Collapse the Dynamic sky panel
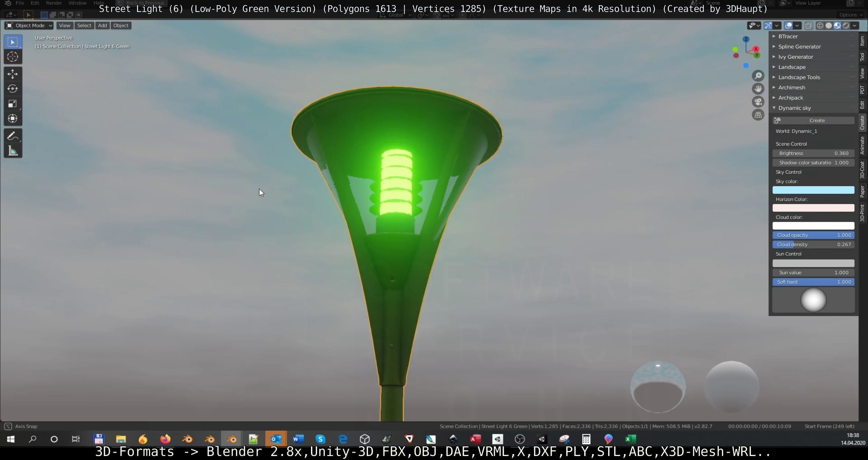The width and height of the screenshot is (868, 460). pos(814,108)
